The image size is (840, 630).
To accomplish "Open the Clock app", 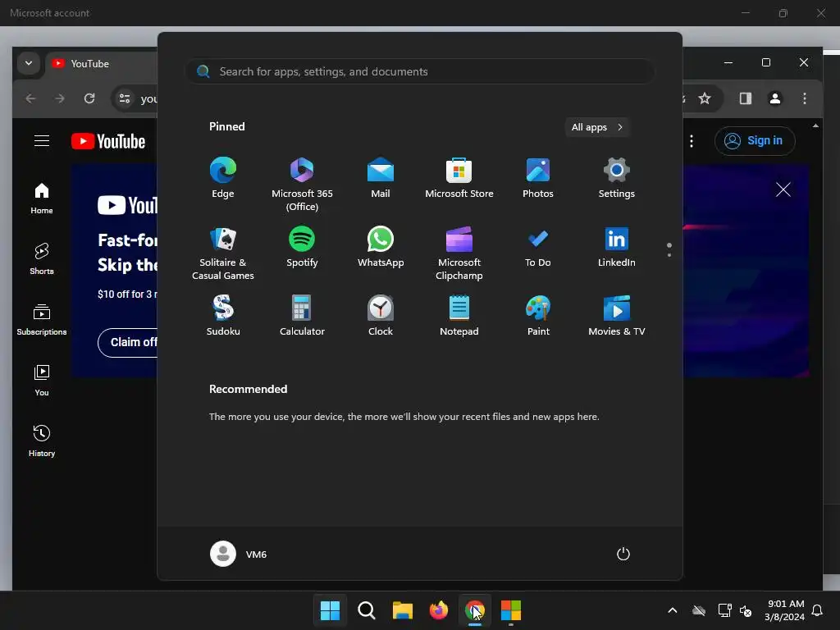I will (381, 316).
